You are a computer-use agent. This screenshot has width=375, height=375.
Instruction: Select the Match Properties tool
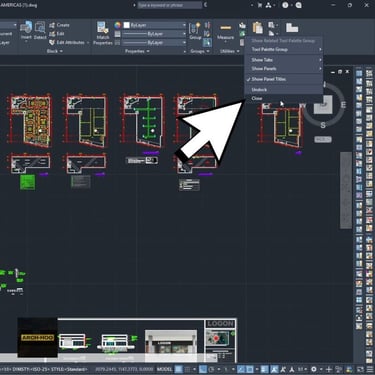(103, 33)
